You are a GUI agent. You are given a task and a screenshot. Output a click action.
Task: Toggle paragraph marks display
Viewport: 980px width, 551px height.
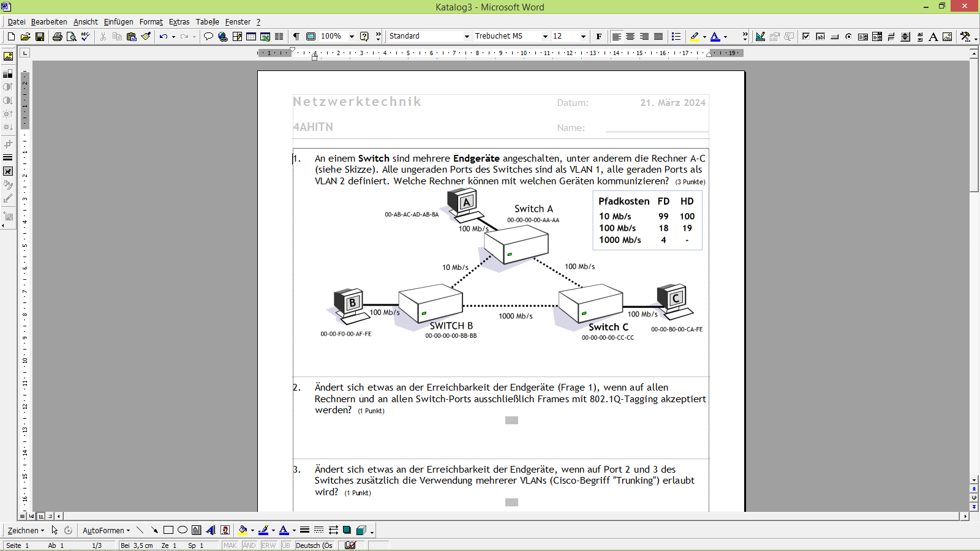tap(296, 37)
